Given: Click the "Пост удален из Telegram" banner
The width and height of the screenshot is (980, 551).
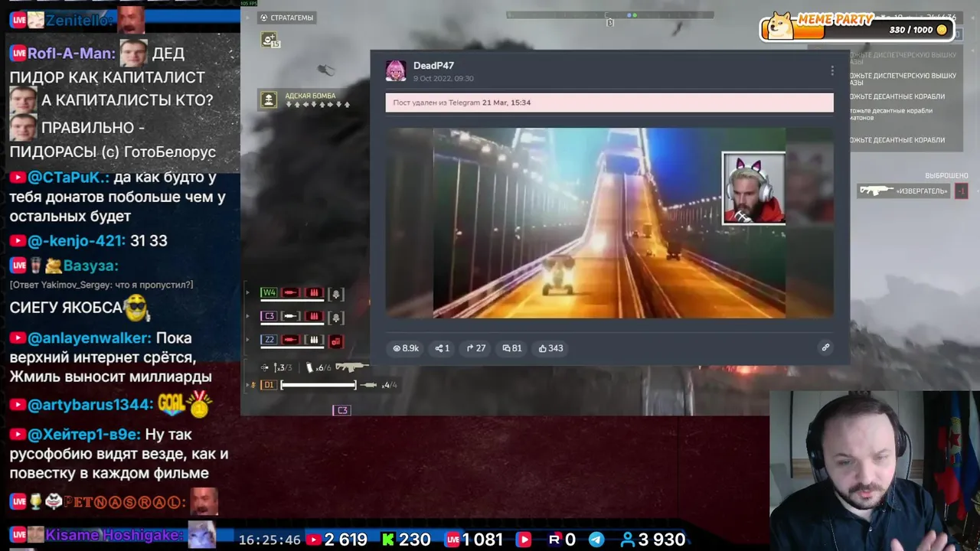Looking at the screenshot, I should point(609,103).
